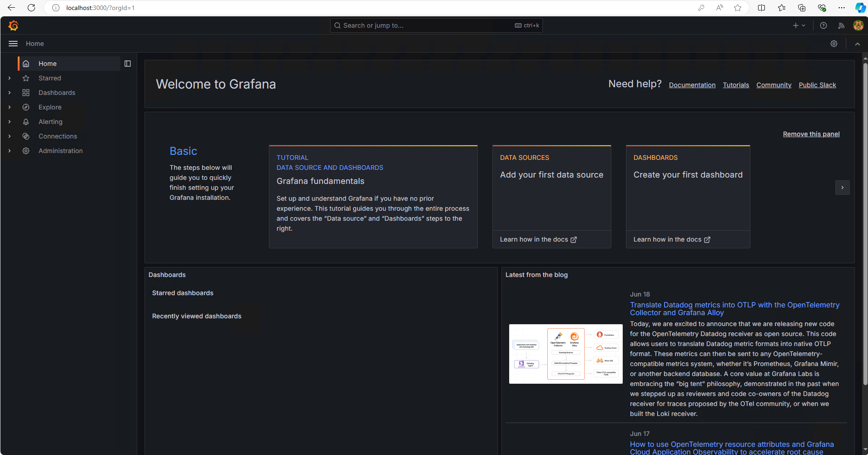Open the help question mark icon
The width and height of the screenshot is (868, 455).
tap(823, 25)
